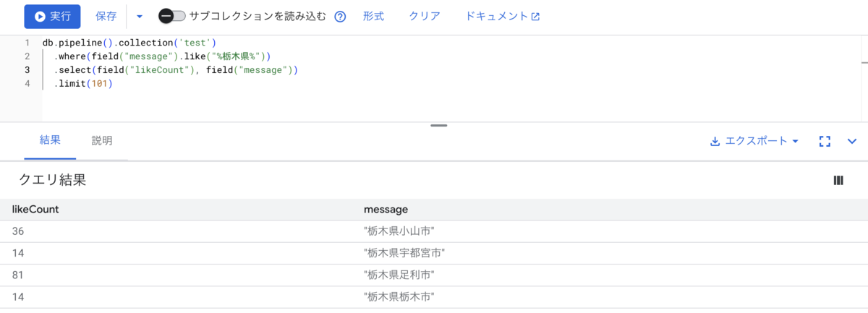Click the message column header
The image size is (868, 313).
point(386,210)
